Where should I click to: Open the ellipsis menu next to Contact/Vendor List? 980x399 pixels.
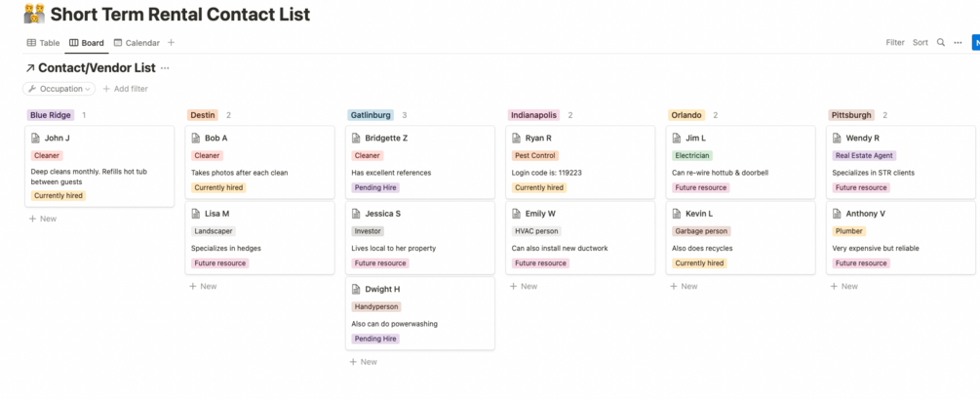(165, 68)
